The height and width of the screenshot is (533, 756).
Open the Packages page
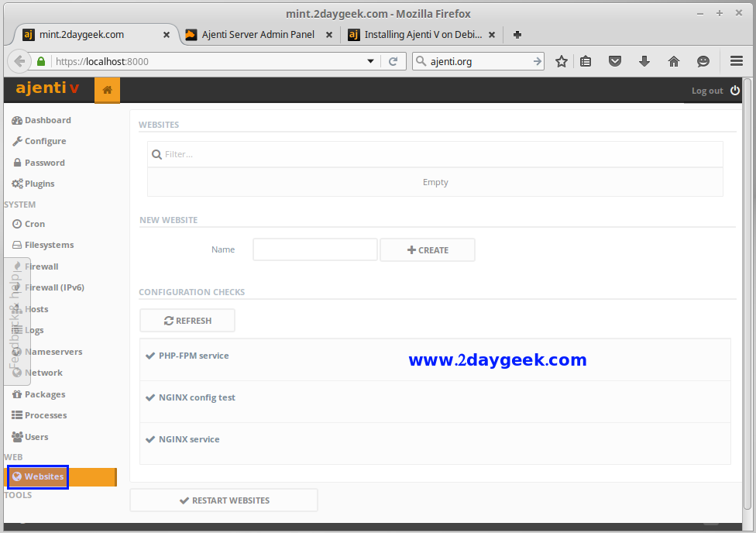[39, 394]
